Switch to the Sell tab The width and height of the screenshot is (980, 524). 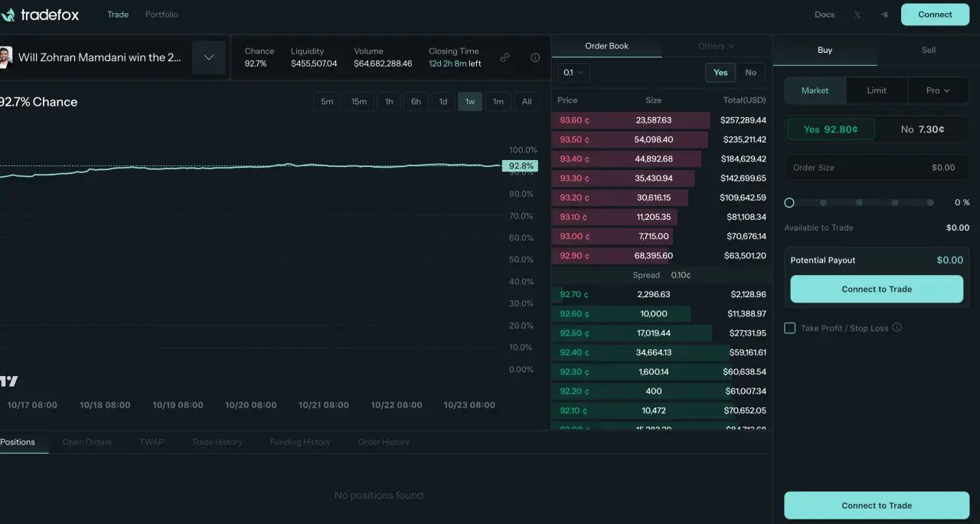coord(928,50)
